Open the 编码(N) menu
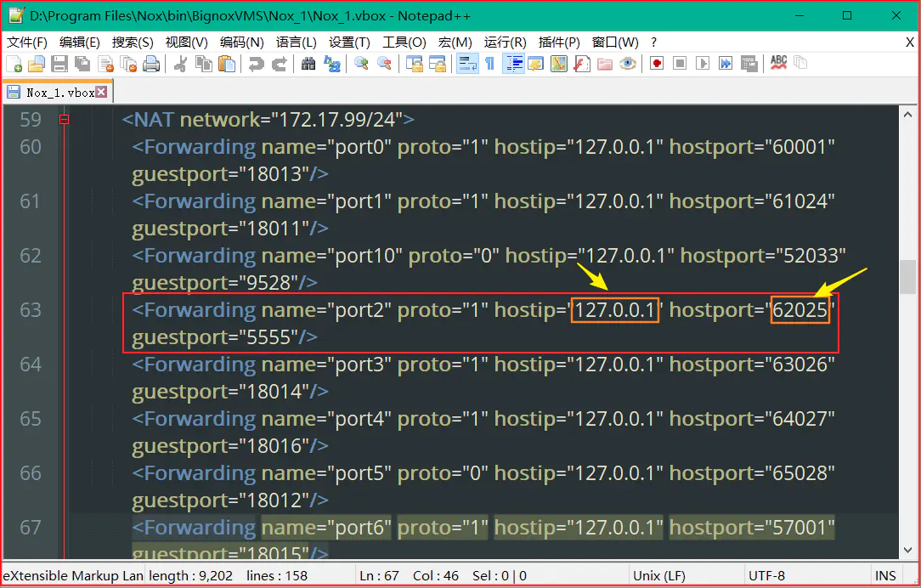 (241, 42)
